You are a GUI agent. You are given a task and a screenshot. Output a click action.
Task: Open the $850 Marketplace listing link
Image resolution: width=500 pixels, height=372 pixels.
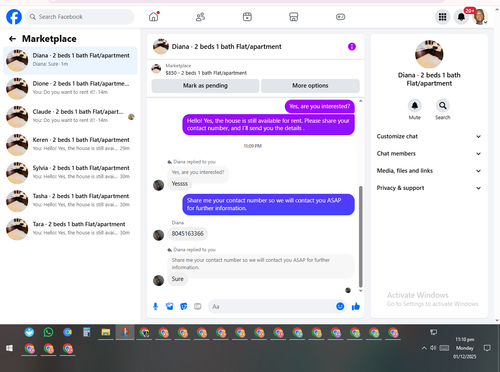(206, 73)
